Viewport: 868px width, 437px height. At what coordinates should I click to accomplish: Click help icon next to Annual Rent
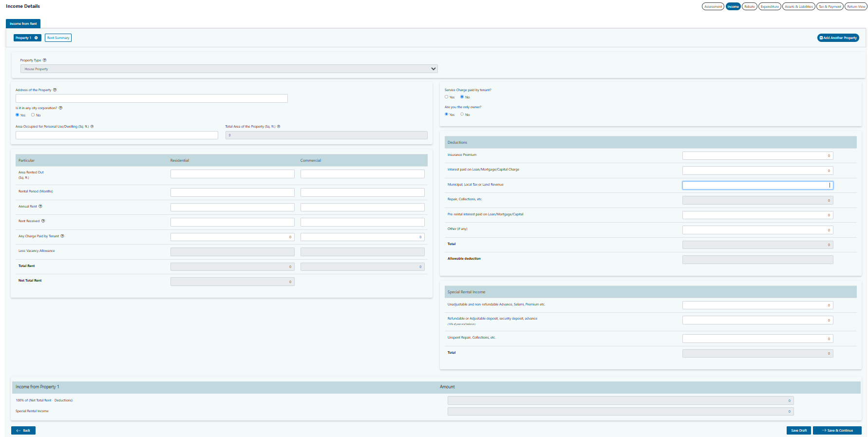[x=40, y=207]
